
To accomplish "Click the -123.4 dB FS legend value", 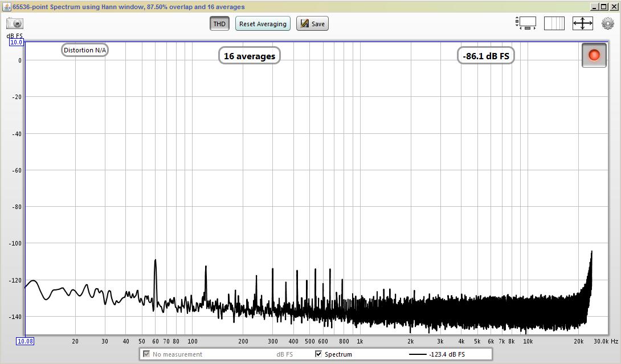I will tap(447, 354).
